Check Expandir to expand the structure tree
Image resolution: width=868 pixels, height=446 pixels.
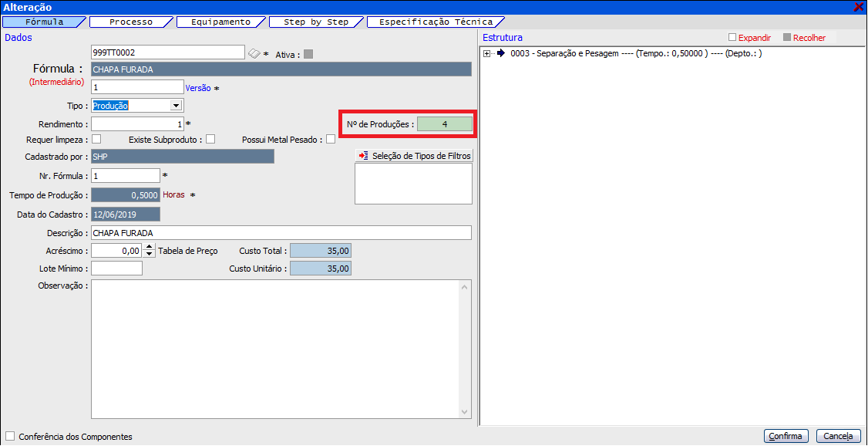coord(732,38)
